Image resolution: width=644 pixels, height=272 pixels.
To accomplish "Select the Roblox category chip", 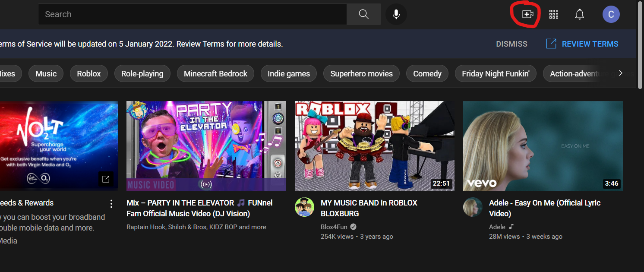I will pyautogui.click(x=89, y=73).
